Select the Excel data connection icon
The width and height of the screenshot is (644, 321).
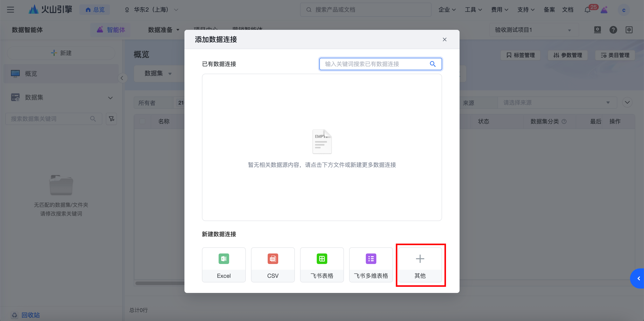(223, 259)
